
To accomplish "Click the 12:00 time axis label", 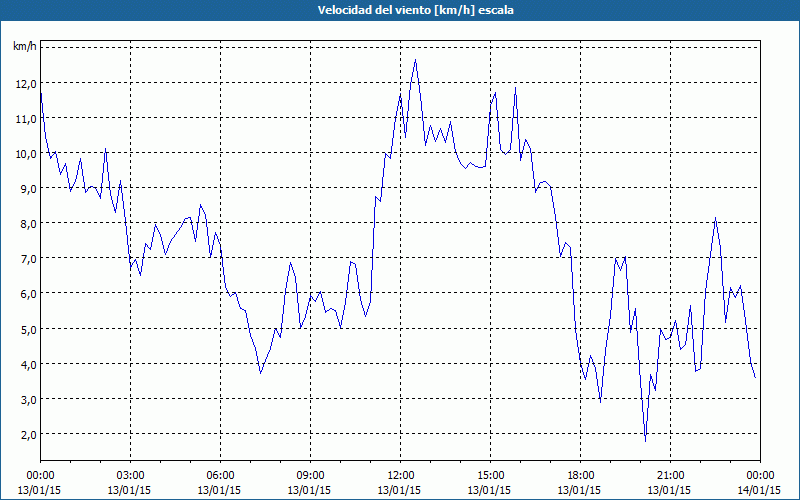I will [x=401, y=476].
